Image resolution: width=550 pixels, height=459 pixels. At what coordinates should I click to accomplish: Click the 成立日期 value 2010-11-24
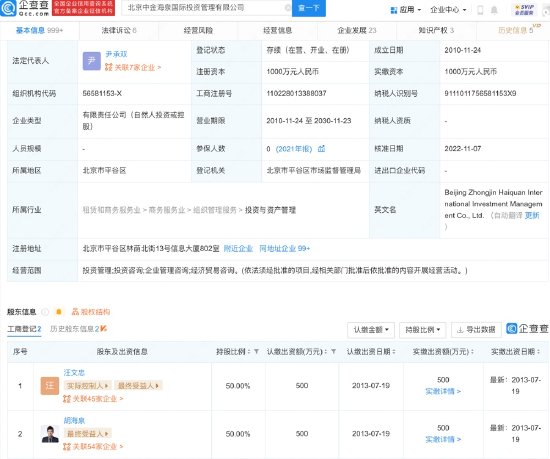(x=462, y=50)
